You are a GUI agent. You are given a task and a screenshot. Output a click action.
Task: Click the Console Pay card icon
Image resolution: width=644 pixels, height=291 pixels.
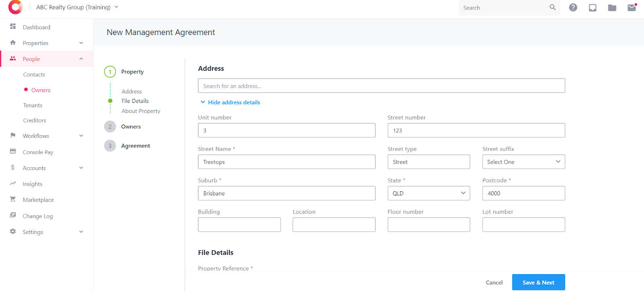[13, 152]
